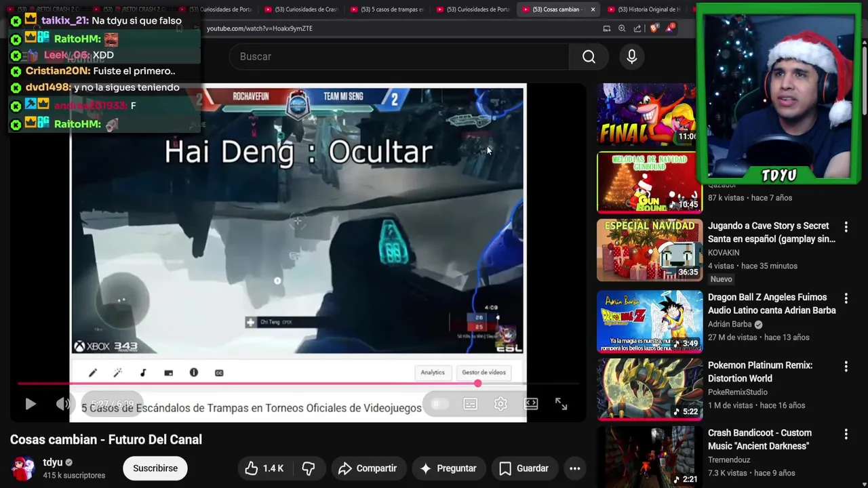
Task: Activate voice search with the microphone
Action: pos(632,57)
